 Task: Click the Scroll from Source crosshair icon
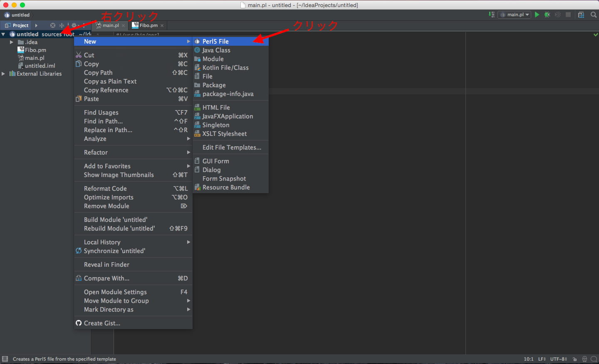click(53, 25)
